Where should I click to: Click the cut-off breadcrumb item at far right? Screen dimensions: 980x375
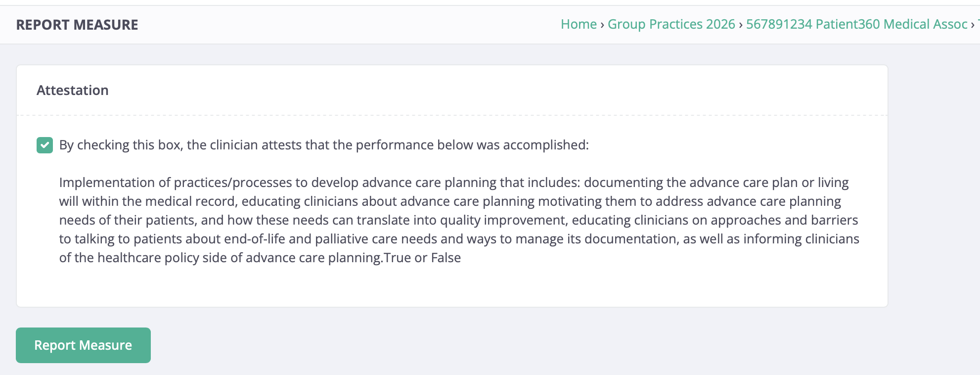pos(979,24)
